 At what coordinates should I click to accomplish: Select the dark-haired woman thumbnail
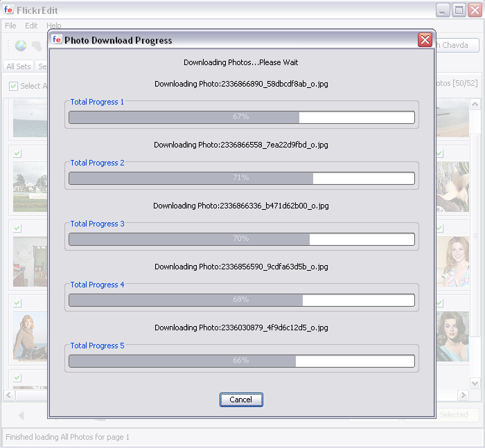click(x=452, y=336)
